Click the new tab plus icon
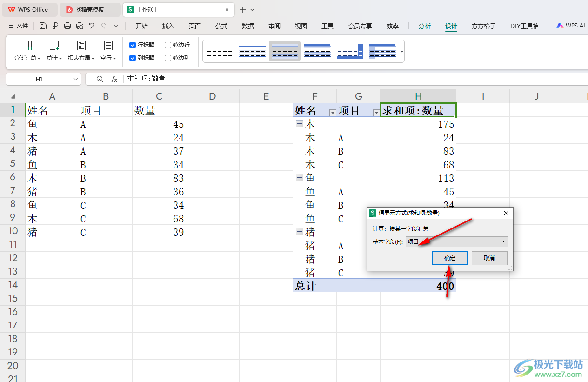The width and height of the screenshot is (588, 382). [243, 10]
